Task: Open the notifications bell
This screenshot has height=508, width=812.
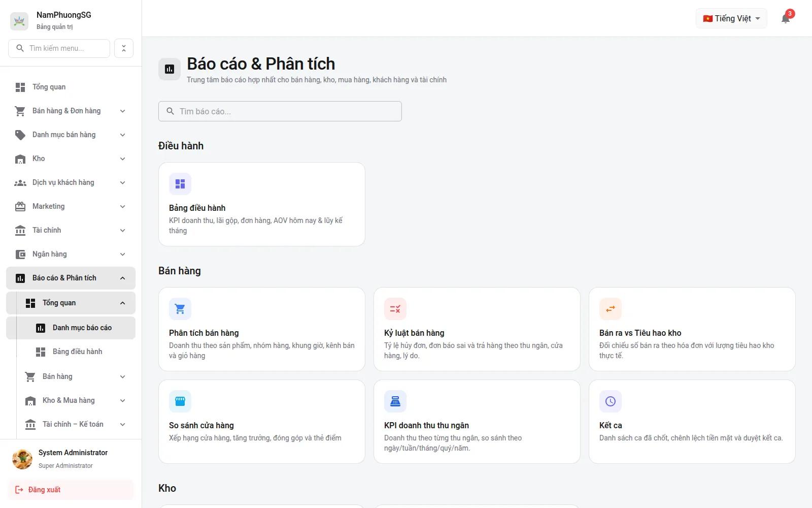Action: (786, 19)
